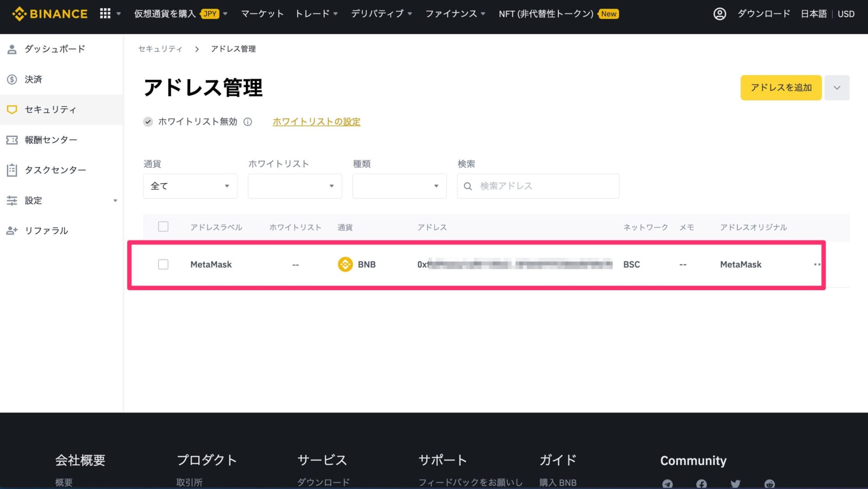The height and width of the screenshot is (489, 868).
Task: Open the Reddit community icon in footer
Action: [x=770, y=484]
